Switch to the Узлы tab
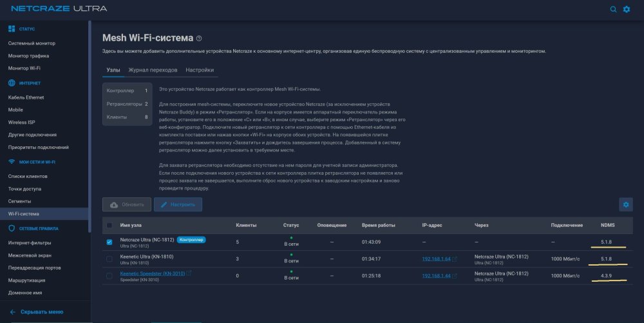The image size is (644, 323). point(113,70)
